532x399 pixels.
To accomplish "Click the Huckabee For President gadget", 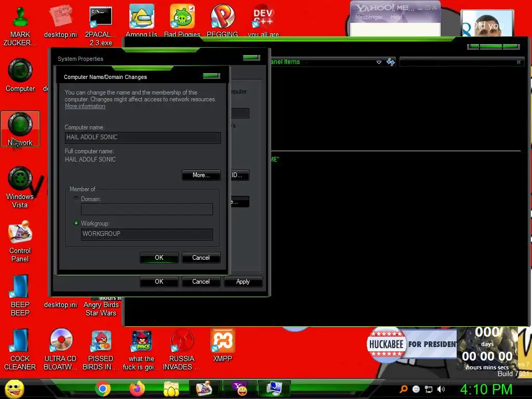I will pyautogui.click(x=412, y=344).
